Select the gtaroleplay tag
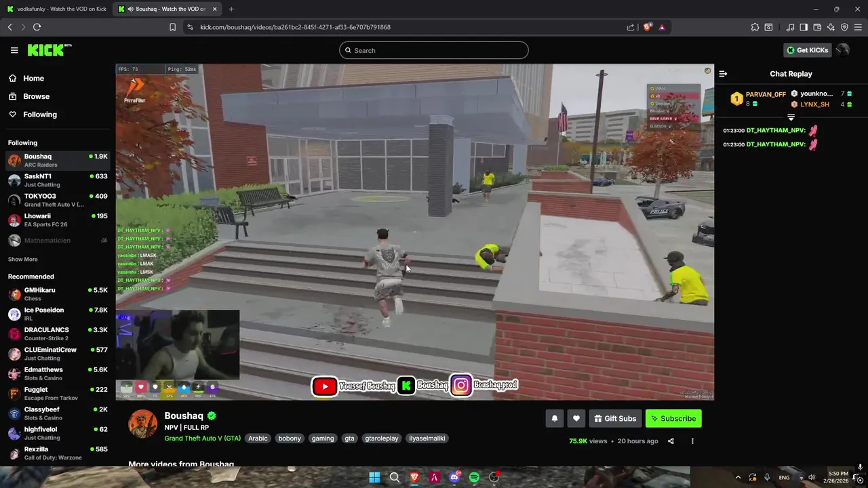The image size is (868, 488). pyautogui.click(x=382, y=439)
